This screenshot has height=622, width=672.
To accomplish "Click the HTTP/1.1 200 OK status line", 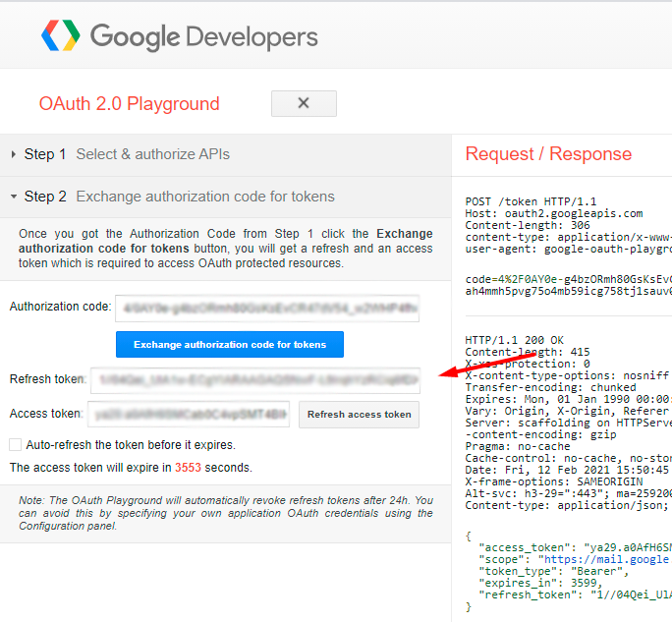I will click(516, 340).
